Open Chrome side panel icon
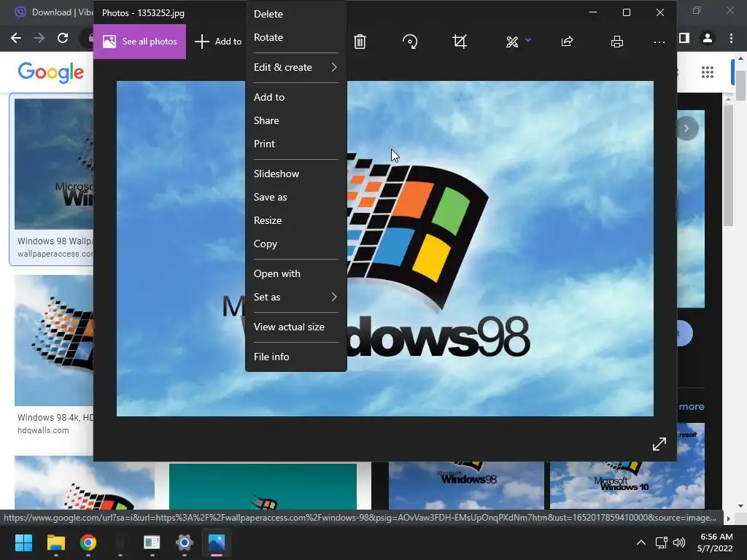Viewport: 747px width, 560px height. [684, 38]
